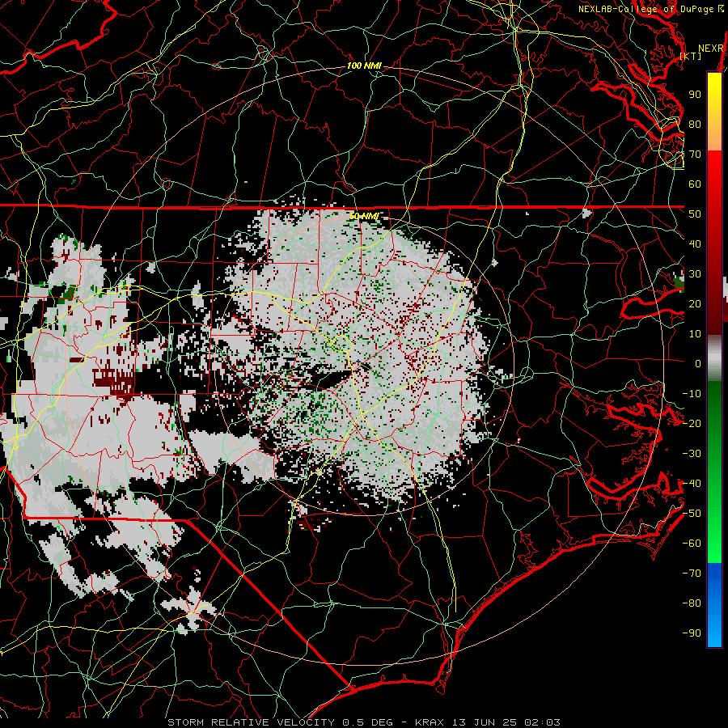This screenshot has height=728, width=728.
Task: Click the 20 value on velocity scale
Action: coord(695,304)
